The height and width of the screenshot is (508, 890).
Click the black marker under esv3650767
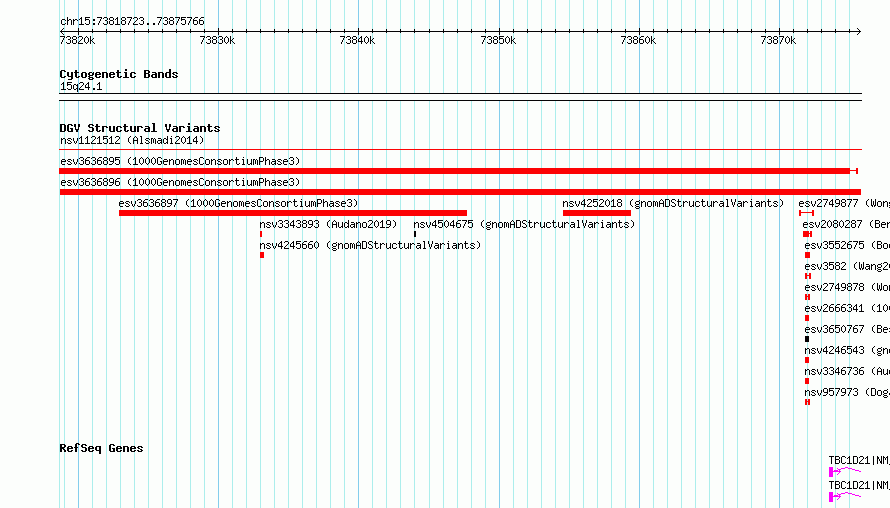click(x=807, y=339)
